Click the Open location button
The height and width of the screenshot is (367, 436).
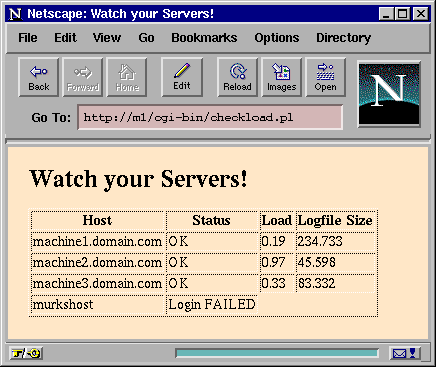[326, 77]
